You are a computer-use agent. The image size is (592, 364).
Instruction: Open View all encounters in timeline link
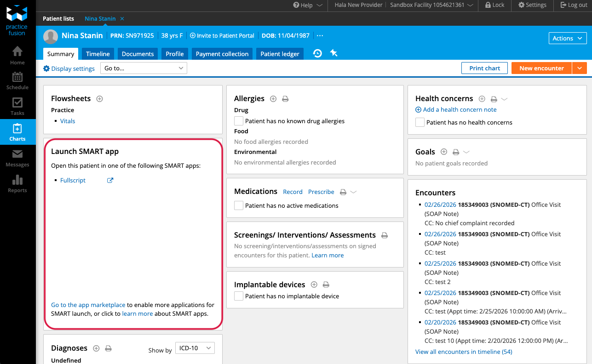[x=463, y=352]
